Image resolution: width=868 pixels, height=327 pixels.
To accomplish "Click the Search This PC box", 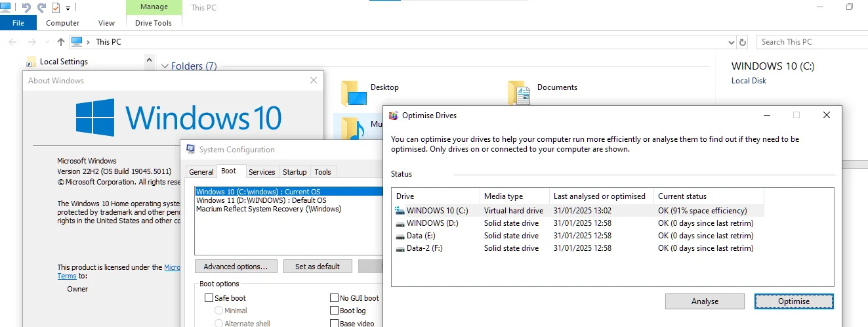I will [x=812, y=42].
